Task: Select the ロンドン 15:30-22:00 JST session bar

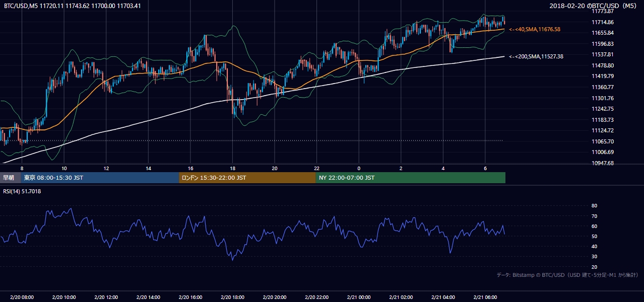Action: coord(247,178)
